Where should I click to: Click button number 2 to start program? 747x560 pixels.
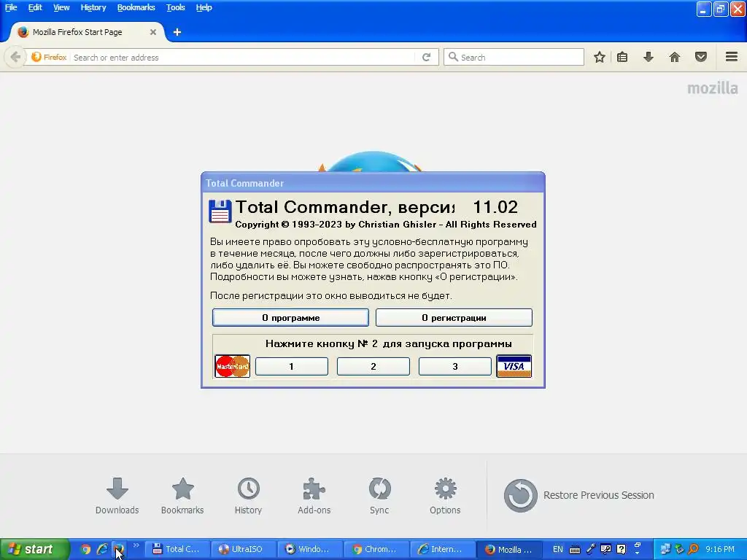[x=373, y=366]
